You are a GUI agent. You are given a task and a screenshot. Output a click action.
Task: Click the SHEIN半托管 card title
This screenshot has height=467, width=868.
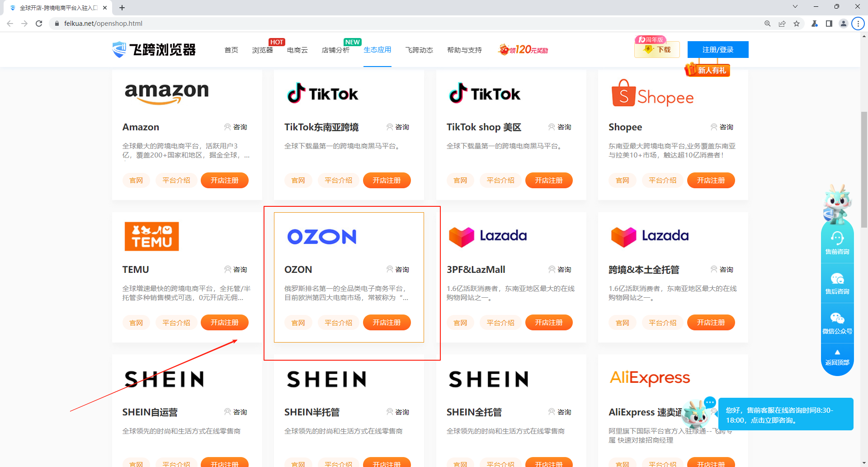point(312,412)
